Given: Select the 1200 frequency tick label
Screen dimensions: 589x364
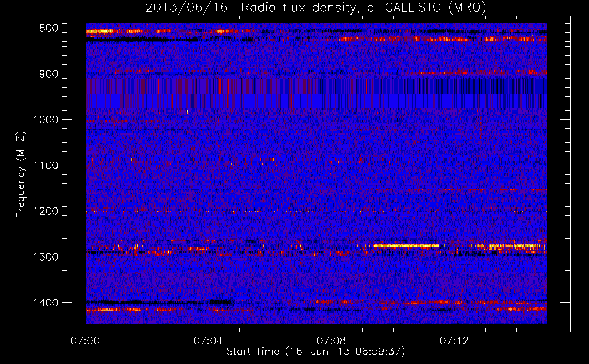Looking at the screenshot, I should pos(46,211).
